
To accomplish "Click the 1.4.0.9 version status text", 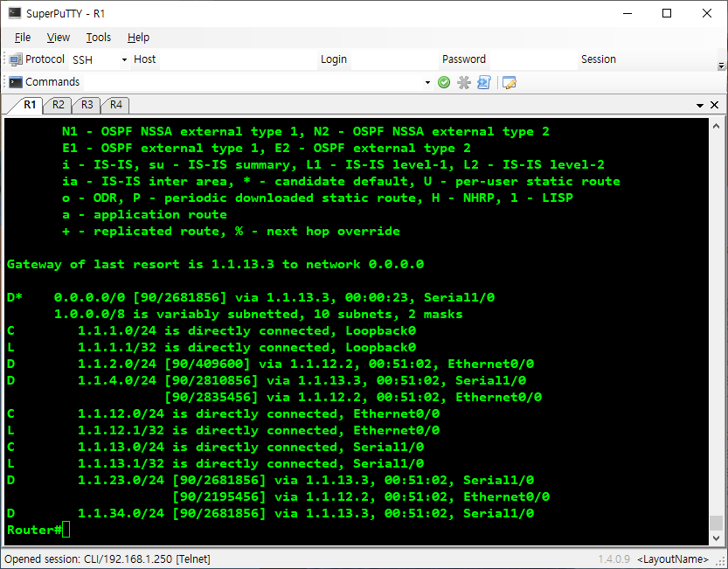I will click(614, 559).
